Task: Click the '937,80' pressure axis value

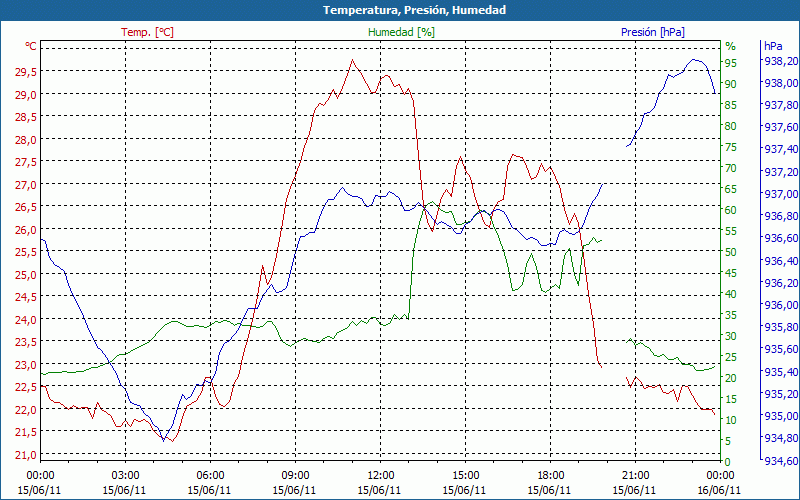Action: pos(780,105)
